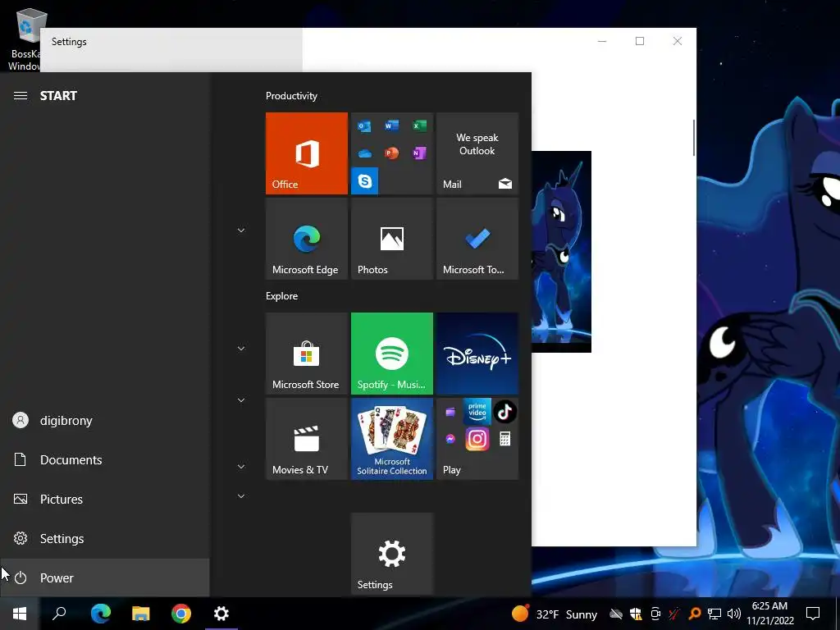The height and width of the screenshot is (630, 840).
Task: Open the Power options menu
Action: (x=104, y=578)
